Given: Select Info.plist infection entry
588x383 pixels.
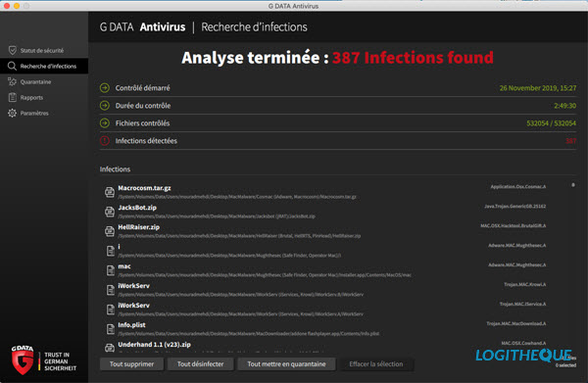Looking at the screenshot, I should coord(131,325).
